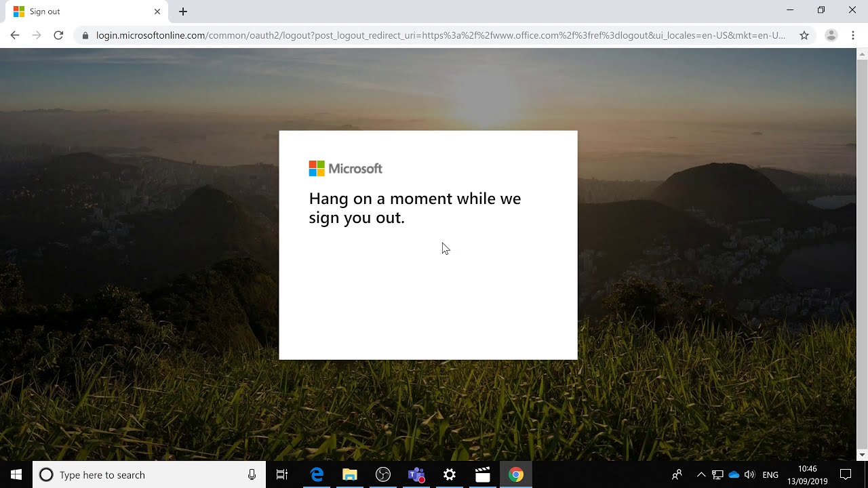This screenshot has width=868, height=488.
Task: Reload the sign out page
Action: 58,35
